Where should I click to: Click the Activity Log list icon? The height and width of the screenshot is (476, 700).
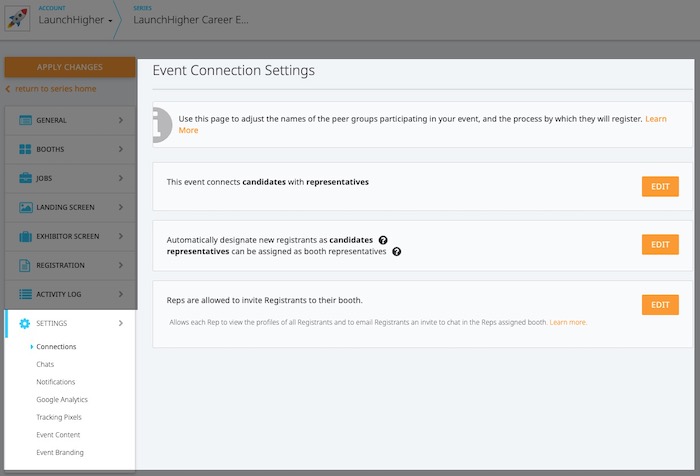click(25, 294)
